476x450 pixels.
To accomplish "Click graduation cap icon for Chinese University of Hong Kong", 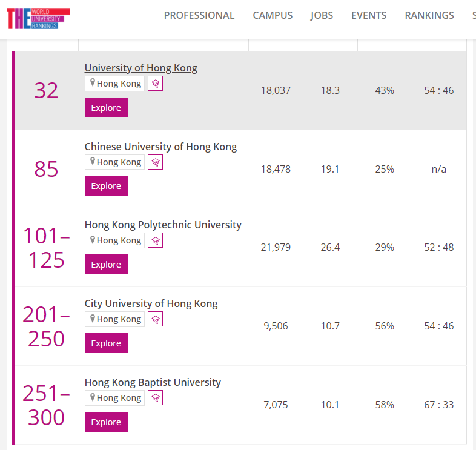I will [x=155, y=162].
